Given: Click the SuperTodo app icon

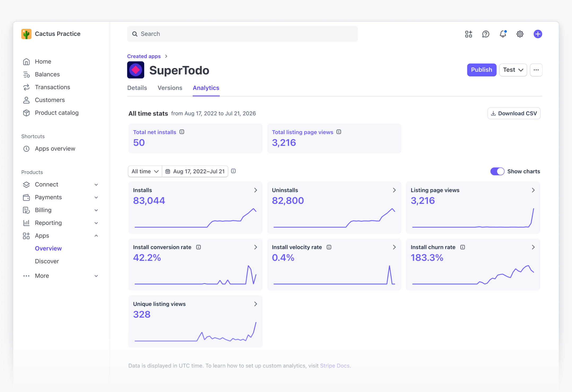Looking at the screenshot, I should coord(135,70).
